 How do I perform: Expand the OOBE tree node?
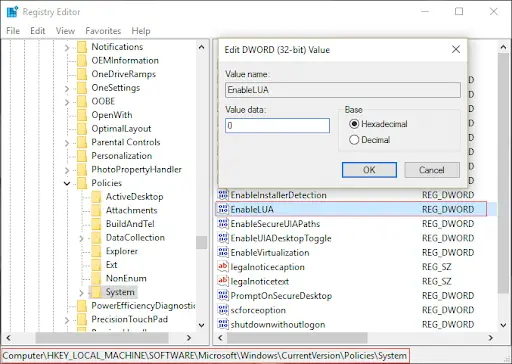tap(67, 102)
